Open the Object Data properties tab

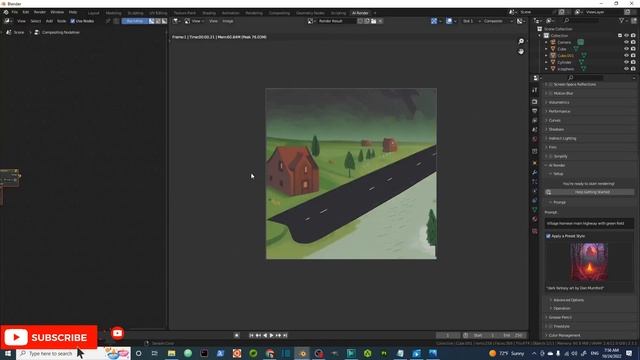click(x=535, y=209)
